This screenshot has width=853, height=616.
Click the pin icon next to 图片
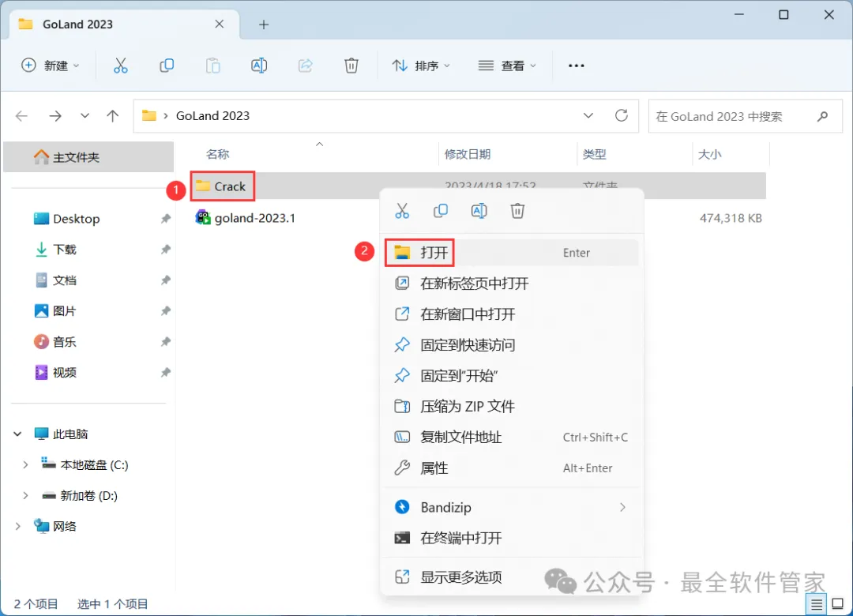pyautogui.click(x=165, y=311)
